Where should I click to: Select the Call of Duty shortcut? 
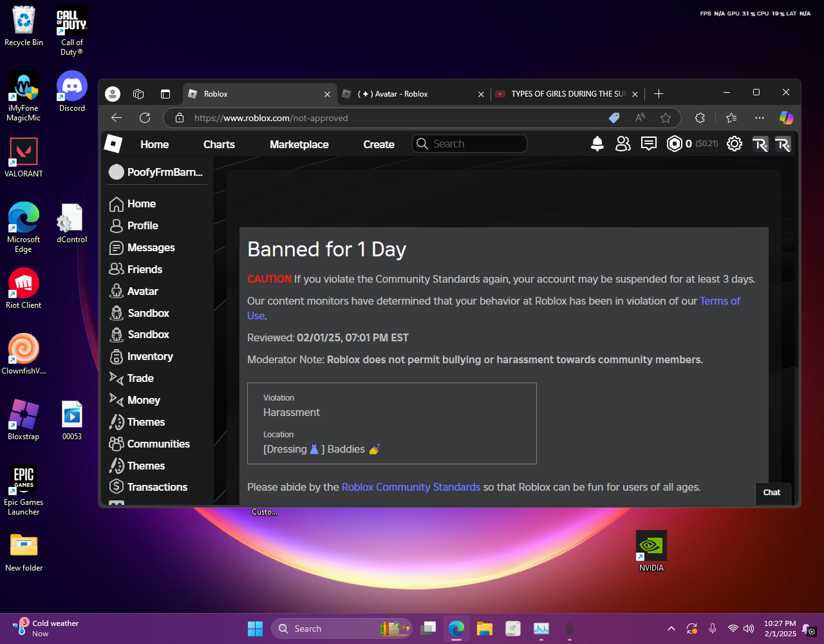[x=72, y=30]
